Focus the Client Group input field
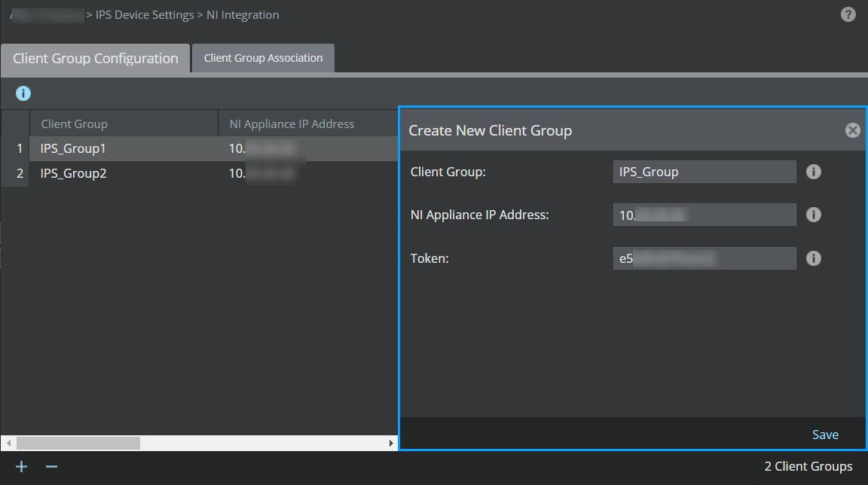This screenshot has width=868, height=485. click(x=704, y=172)
